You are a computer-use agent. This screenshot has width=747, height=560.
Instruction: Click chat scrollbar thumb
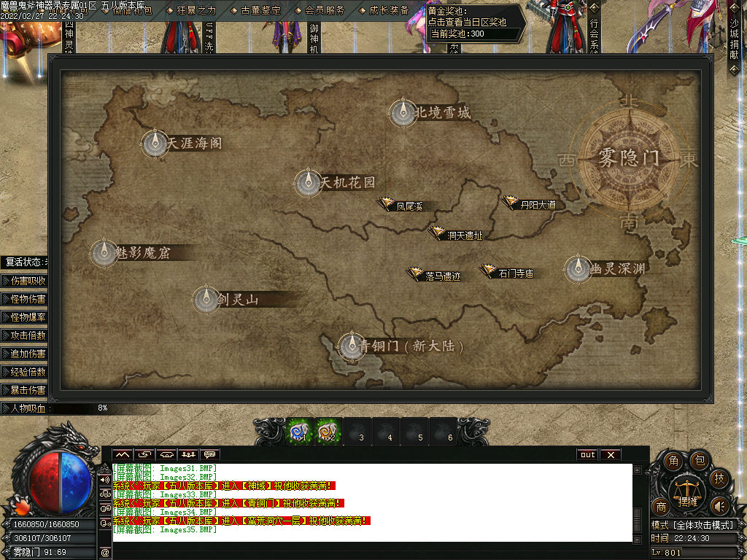[x=637, y=519]
